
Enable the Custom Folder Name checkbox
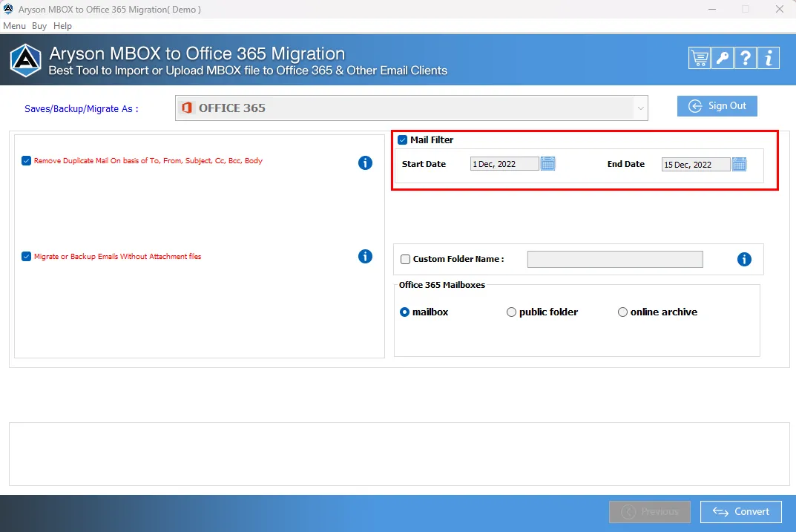405,260
